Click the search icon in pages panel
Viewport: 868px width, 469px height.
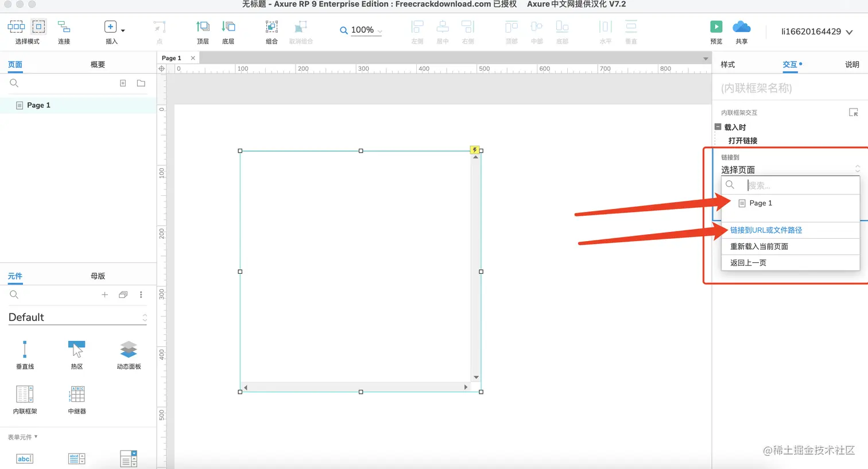14,83
